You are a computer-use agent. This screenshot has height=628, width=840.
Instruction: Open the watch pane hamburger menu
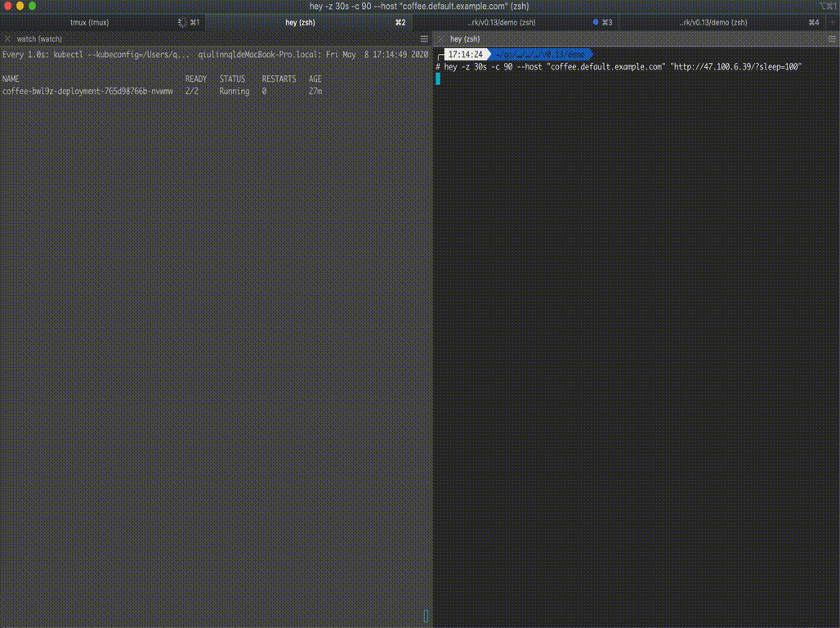(x=424, y=39)
